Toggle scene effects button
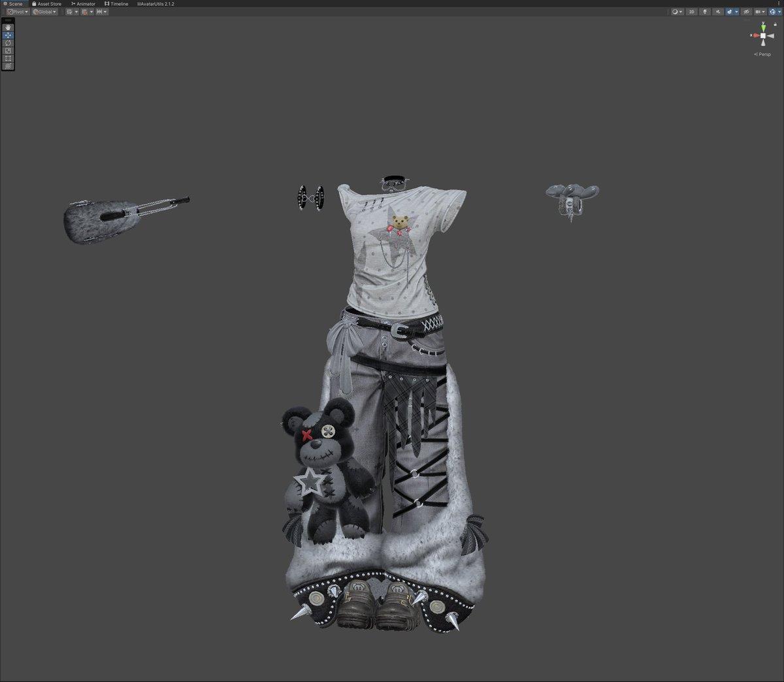The image size is (784, 682). 730,12
